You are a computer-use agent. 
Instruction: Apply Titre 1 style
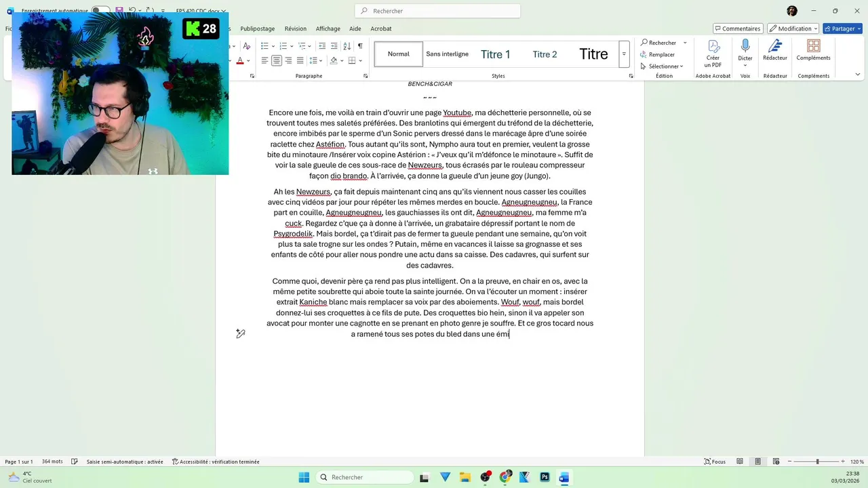click(x=496, y=54)
